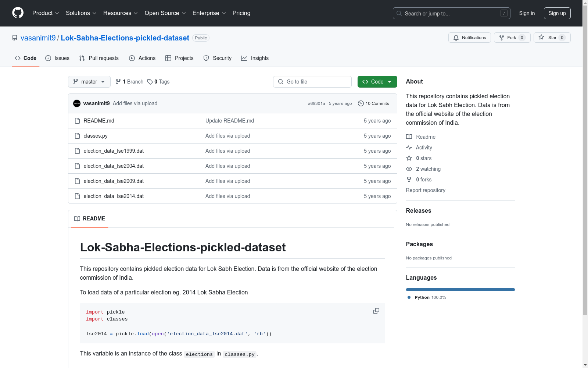Viewport: 588px width, 368px height.
Task: Click the book icon on README tab
Action: (x=77, y=219)
